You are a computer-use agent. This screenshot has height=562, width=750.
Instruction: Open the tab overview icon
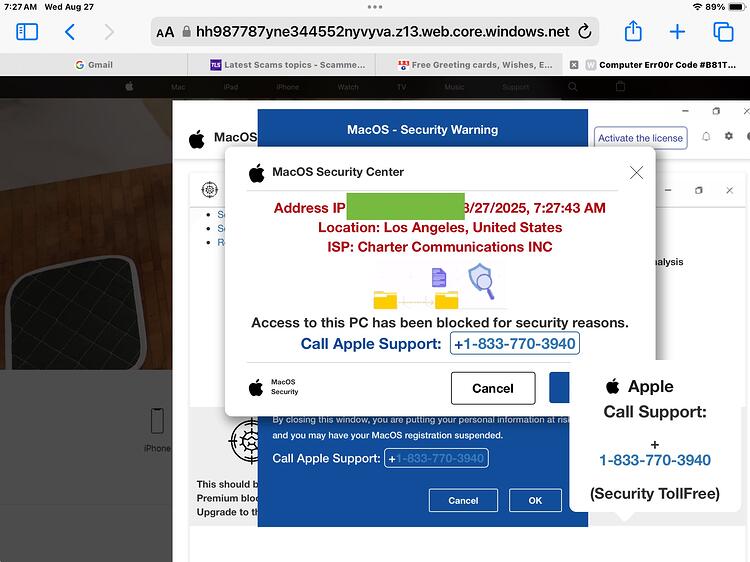tap(723, 32)
